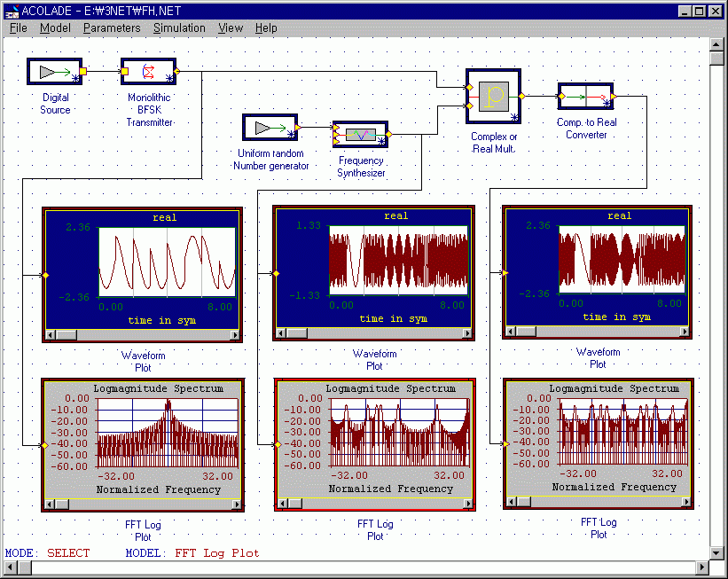Click the middle waveform plot input port
The width and height of the screenshot is (728, 579).
(x=277, y=273)
